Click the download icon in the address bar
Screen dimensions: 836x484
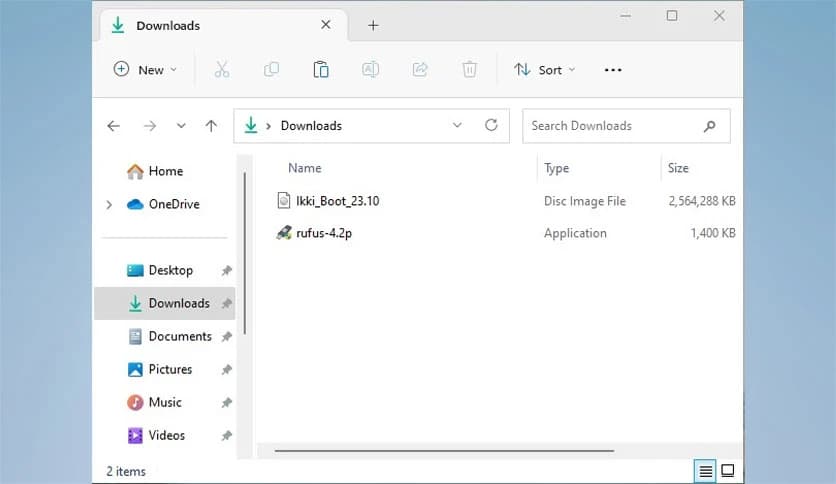(251, 125)
